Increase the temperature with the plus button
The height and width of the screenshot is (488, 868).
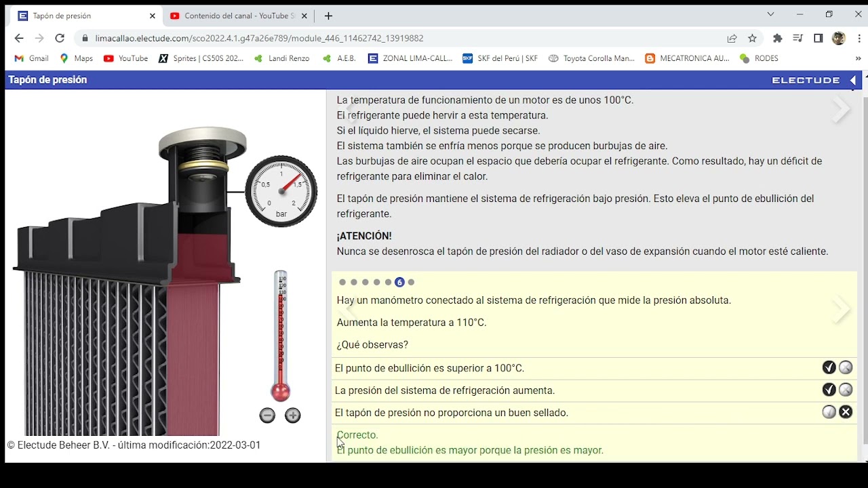click(293, 415)
